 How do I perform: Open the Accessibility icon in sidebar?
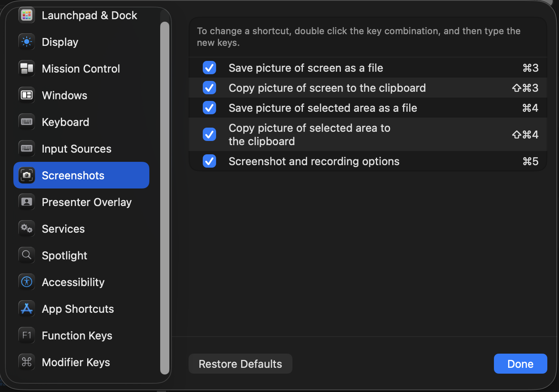pos(27,282)
